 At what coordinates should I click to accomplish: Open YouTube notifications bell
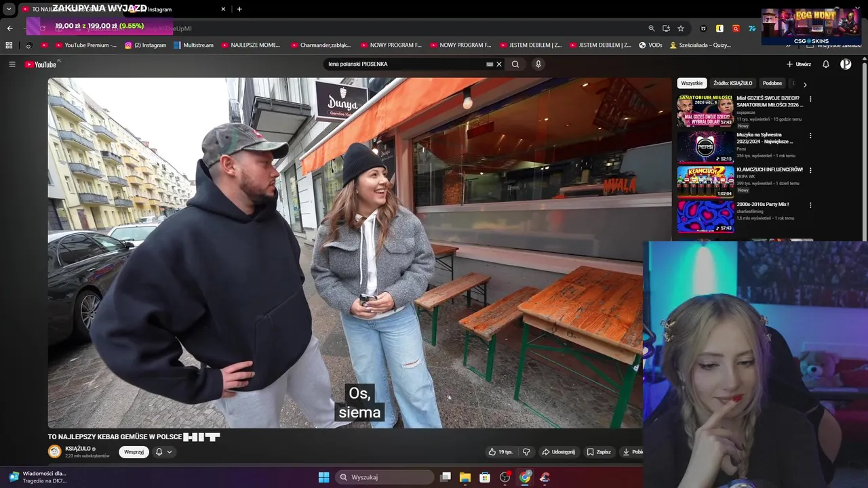click(x=826, y=64)
